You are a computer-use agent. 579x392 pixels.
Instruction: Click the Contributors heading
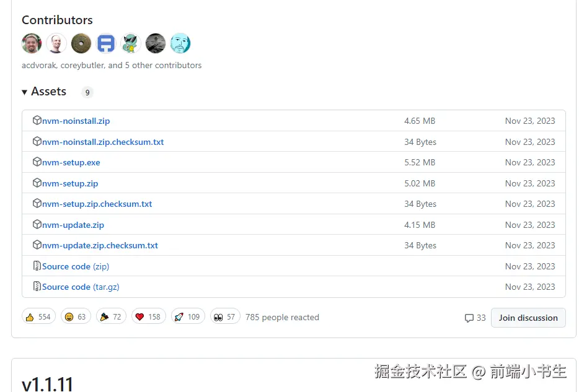click(x=57, y=20)
